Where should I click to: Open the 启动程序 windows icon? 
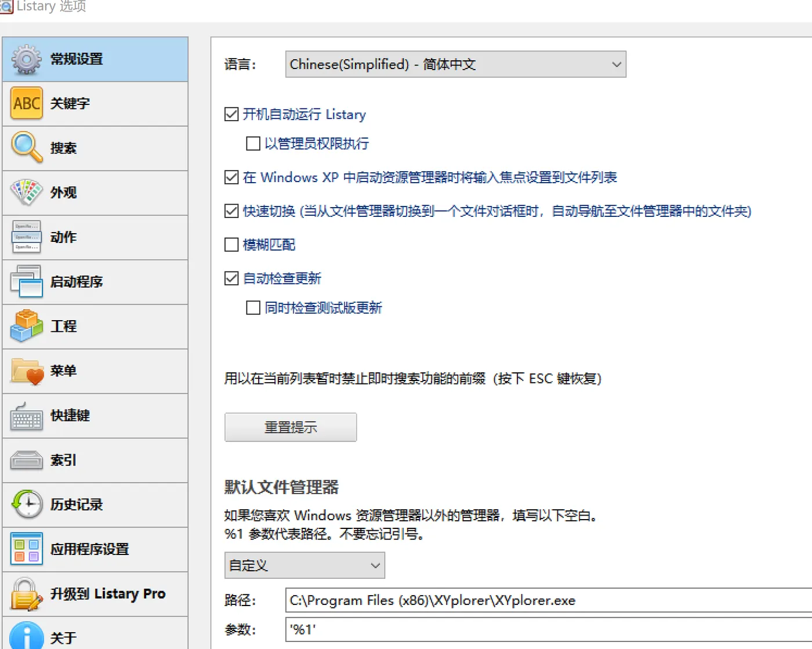(x=27, y=282)
